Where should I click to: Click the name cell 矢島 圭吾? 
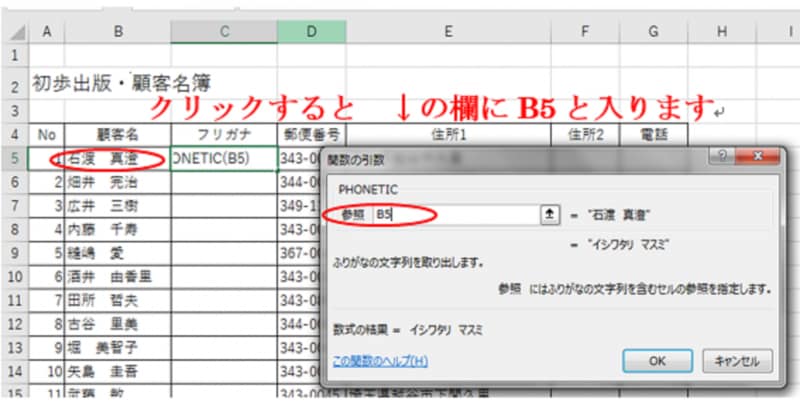(x=118, y=371)
